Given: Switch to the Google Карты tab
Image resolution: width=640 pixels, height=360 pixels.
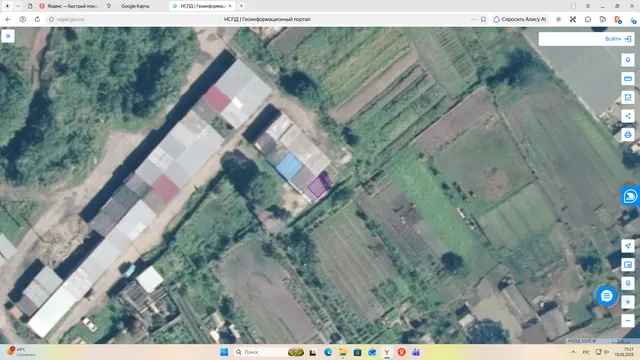Looking at the screenshot, I should coord(135,6).
